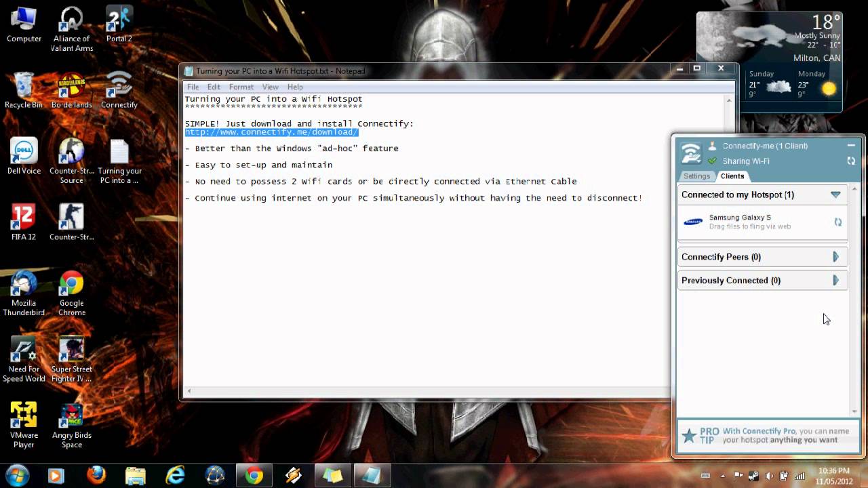Click the Connectify client list scroll up arrow
Image resolution: width=868 pixels, height=488 pixels.
click(x=854, y=188)
